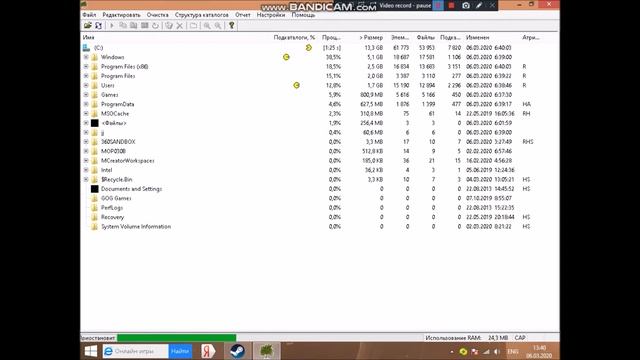Open the Помощь menu
The height and width of the screenshot is (360, 640).
coord(303,15)
